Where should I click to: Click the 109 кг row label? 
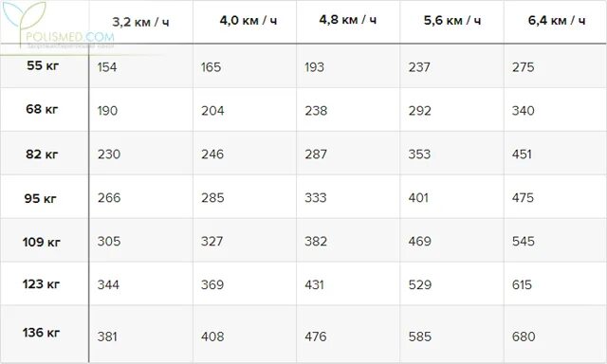pos(42,242)
